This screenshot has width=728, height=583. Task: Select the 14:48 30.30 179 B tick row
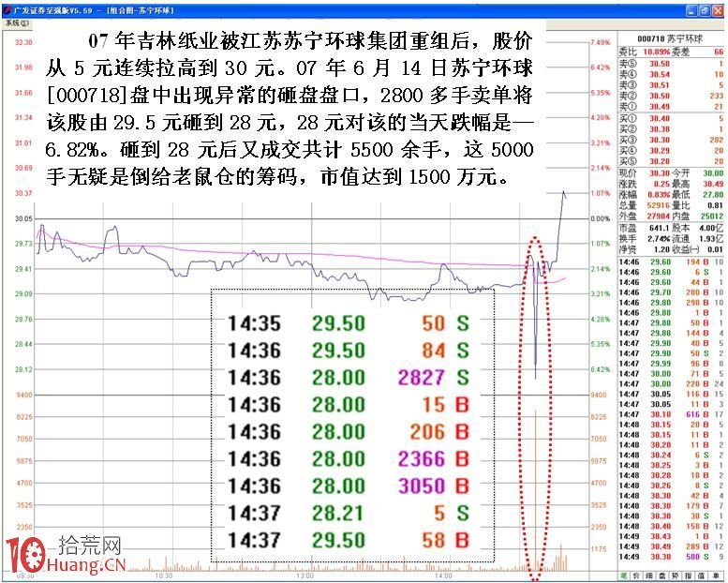tap(672, 506)
